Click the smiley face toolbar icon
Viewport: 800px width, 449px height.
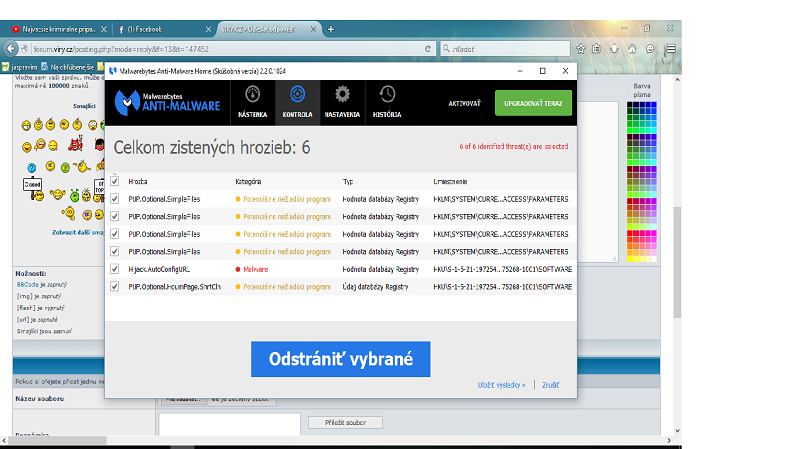[650, 49]
